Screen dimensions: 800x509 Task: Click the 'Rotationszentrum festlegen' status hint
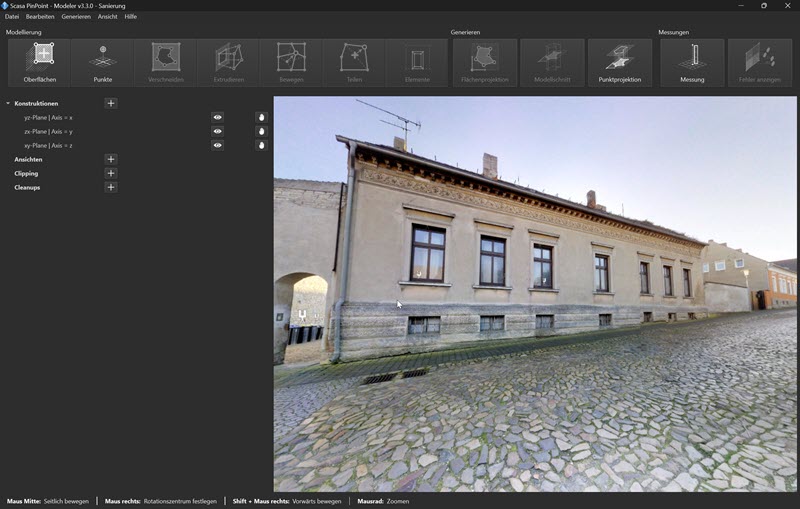click(x=180, y=501)
